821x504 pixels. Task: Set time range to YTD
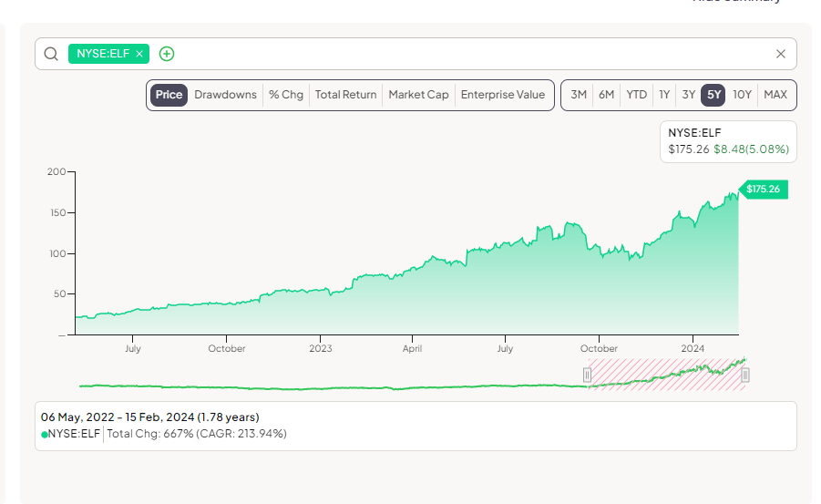pyautogui.click(x=637, y=95)
